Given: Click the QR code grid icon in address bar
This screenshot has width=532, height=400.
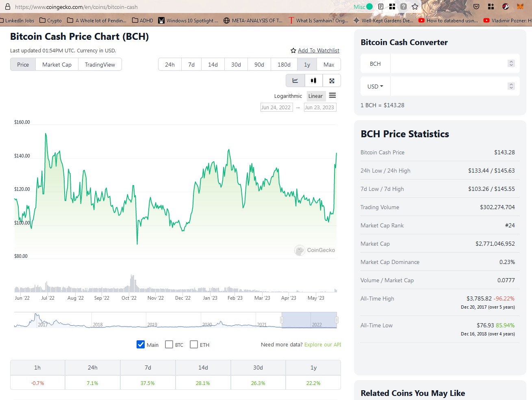Looking at the screenshot, I should coord(392,6).
